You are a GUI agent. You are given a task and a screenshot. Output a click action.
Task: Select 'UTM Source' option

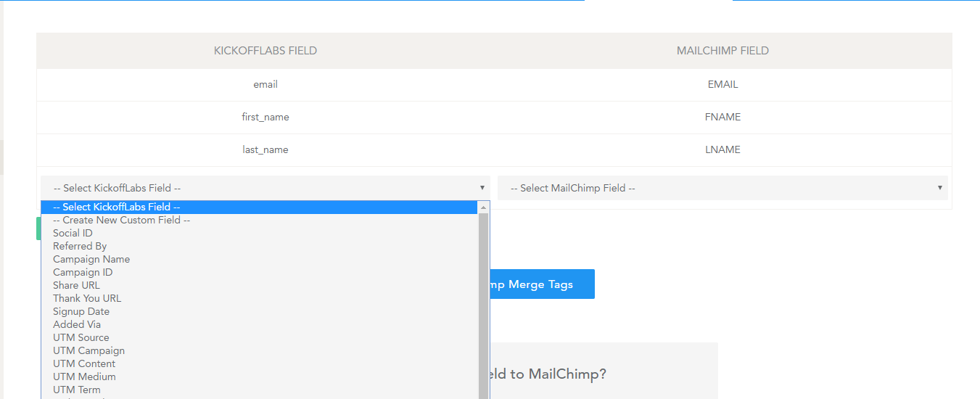tap(260, 337)
